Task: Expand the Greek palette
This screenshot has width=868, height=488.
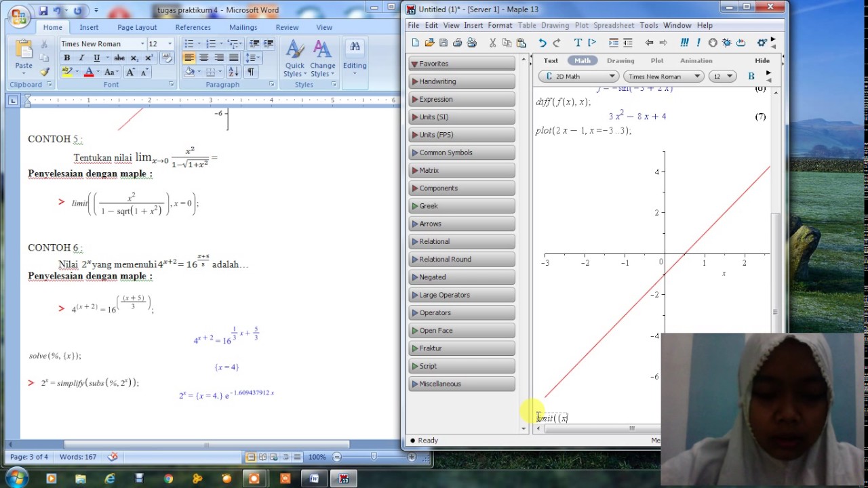Action: click(462, 206)
